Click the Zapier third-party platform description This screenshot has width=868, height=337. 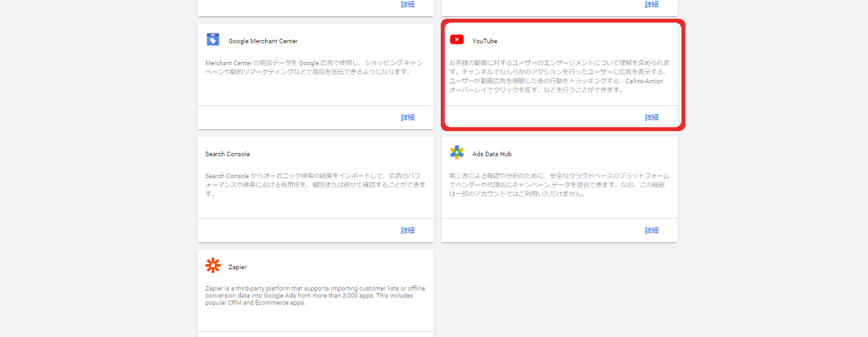click(x=315, y=295)
